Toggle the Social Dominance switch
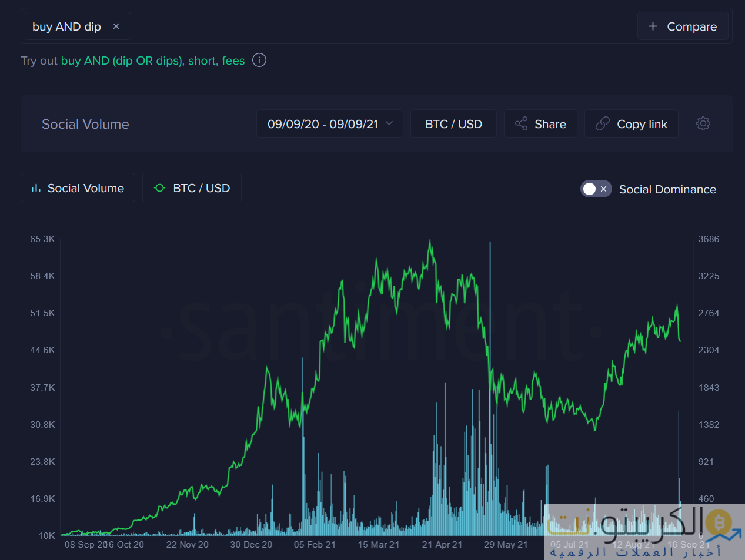This screenshot has width=745, height=560. coord(596,189)
